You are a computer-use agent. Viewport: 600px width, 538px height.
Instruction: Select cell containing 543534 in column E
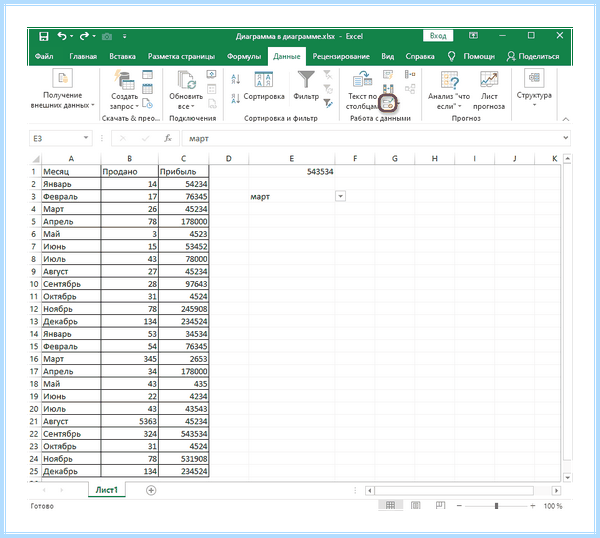point(292,171)
